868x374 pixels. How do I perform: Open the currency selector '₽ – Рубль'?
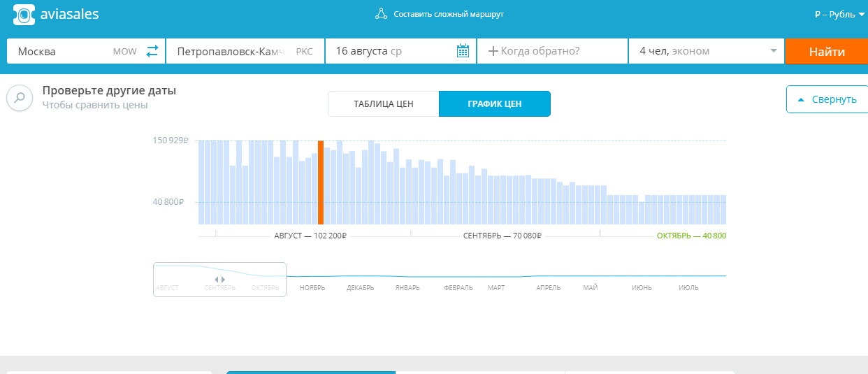pyautogui.click(x=839, y=14)
